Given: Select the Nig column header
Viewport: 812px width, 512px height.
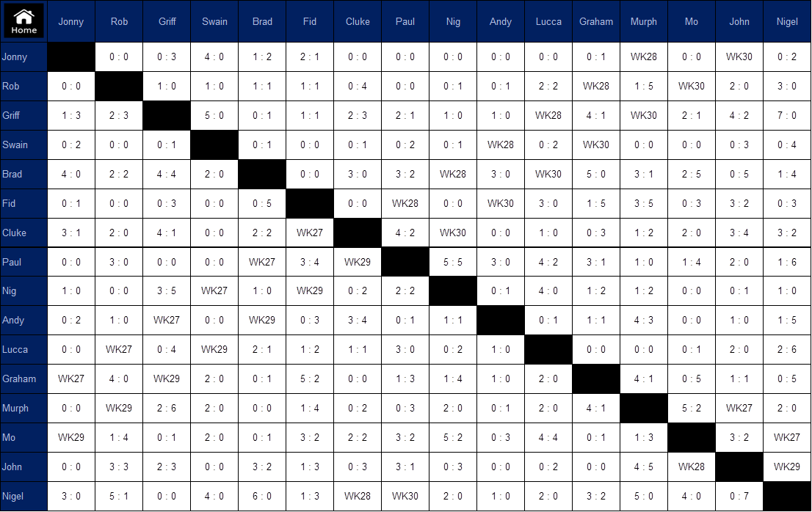Looking at the screenshot, I should point(452,21).
